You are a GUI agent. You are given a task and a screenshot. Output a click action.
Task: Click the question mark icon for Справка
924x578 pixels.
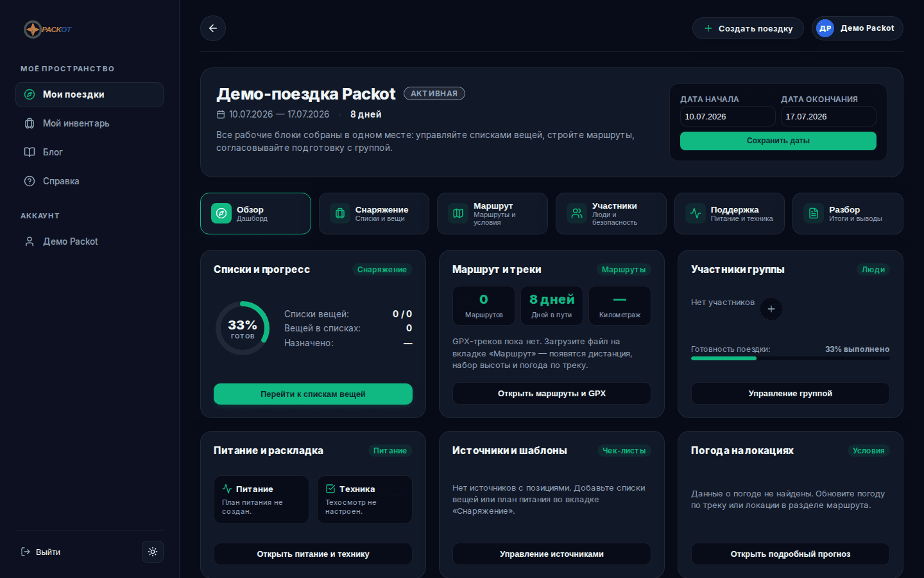[x=30, y=181]
